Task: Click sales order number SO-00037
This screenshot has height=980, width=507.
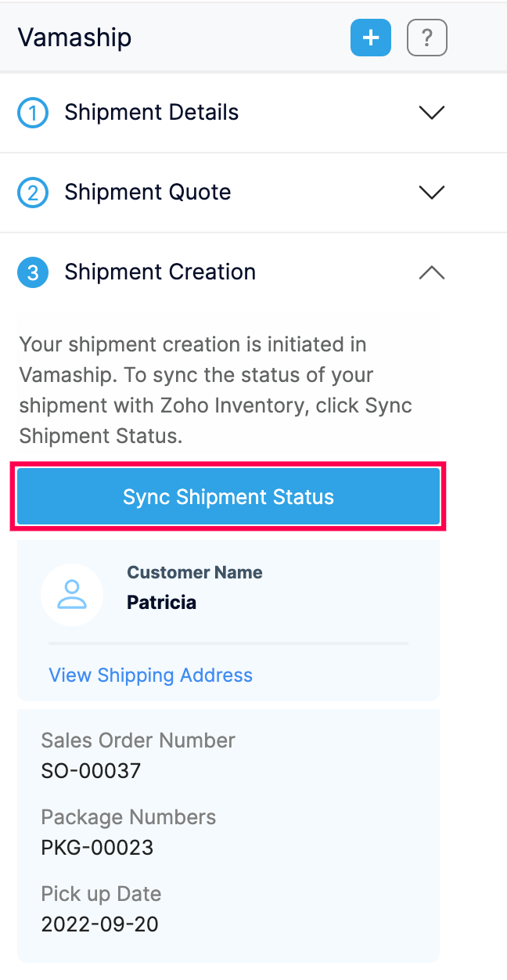Action: pyautogui.click(x=91, y=771)
